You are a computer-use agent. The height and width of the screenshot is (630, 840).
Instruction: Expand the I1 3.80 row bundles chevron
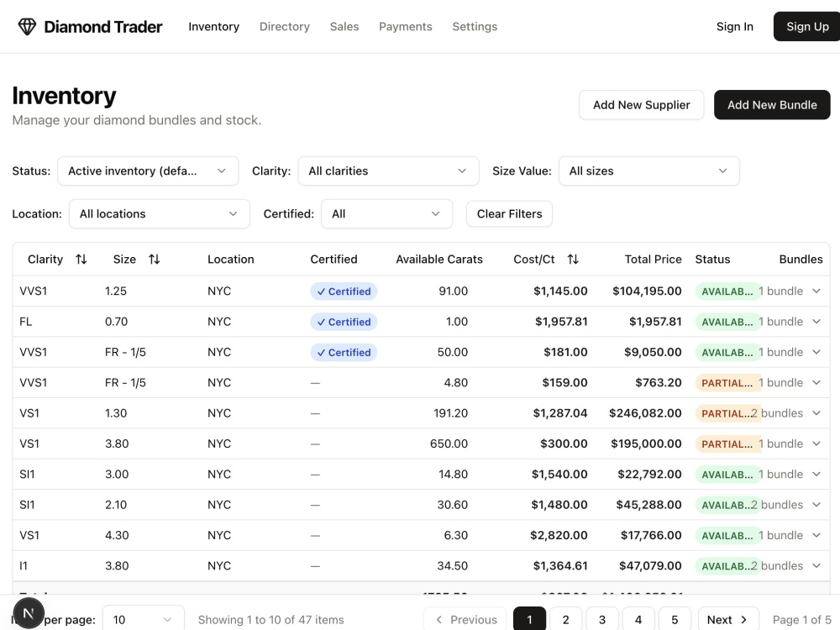(x=816, y=565)
